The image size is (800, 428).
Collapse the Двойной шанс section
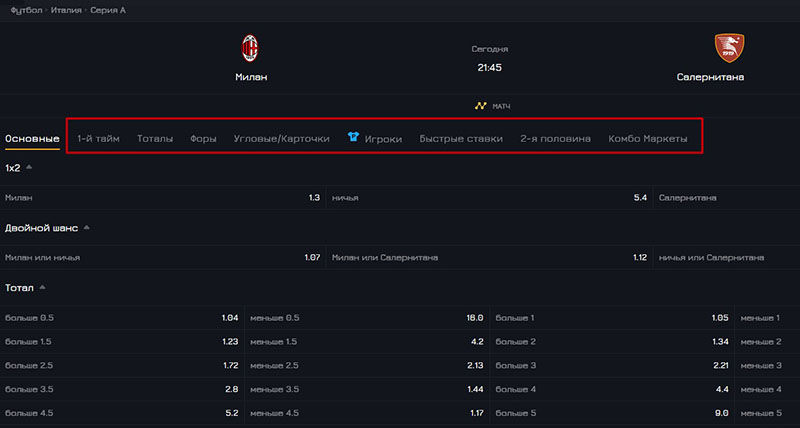[87, 228]
